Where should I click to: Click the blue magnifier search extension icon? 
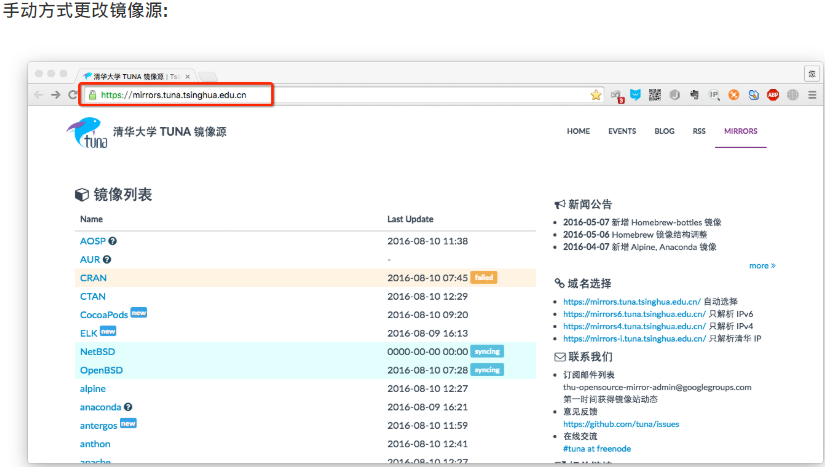click(x=753, y=95)
